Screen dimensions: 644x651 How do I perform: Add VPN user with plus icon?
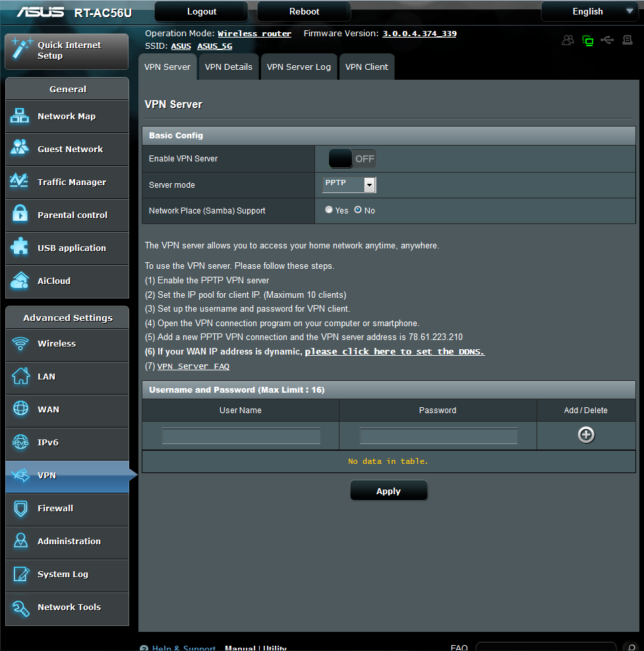pyautogui.click(x=586, y=435)
